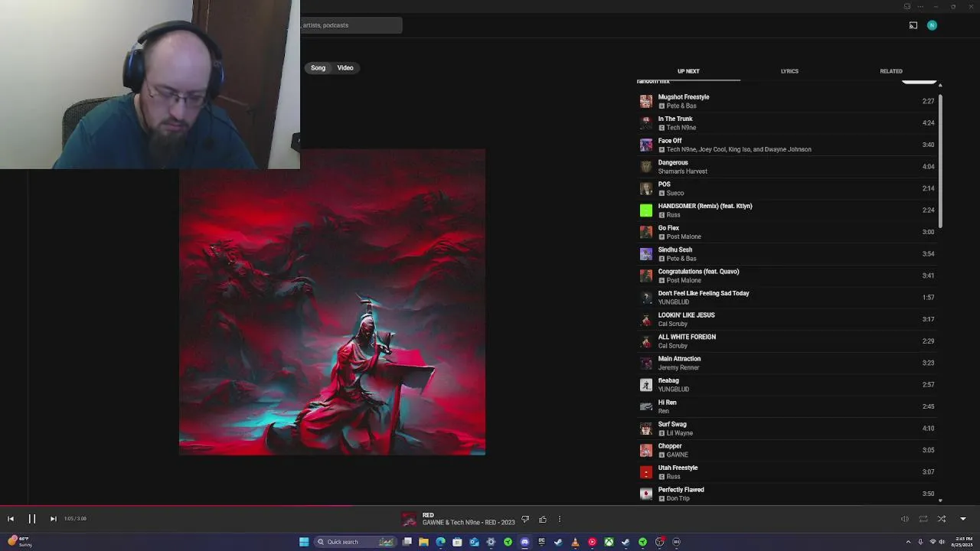The image size is (980, 551).
Task: Open Discord from the taskbar
Action: click(524, 542)
